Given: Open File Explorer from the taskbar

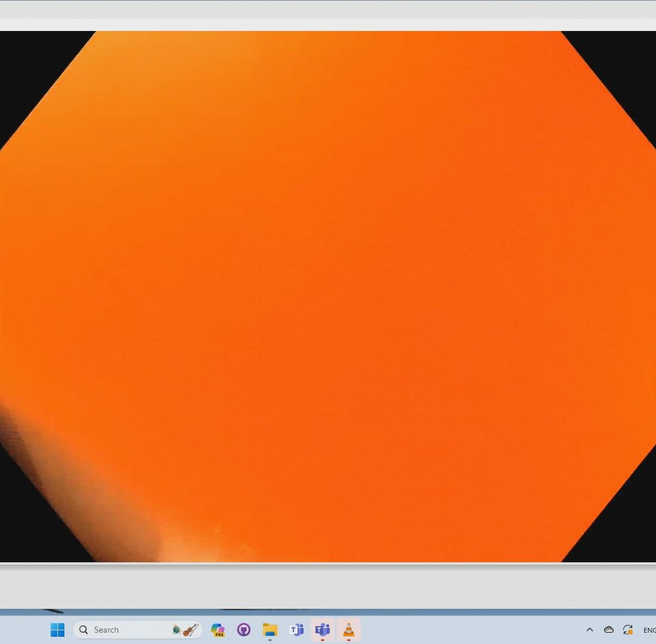Looking at the screenshot, I should tap(270, 629).
